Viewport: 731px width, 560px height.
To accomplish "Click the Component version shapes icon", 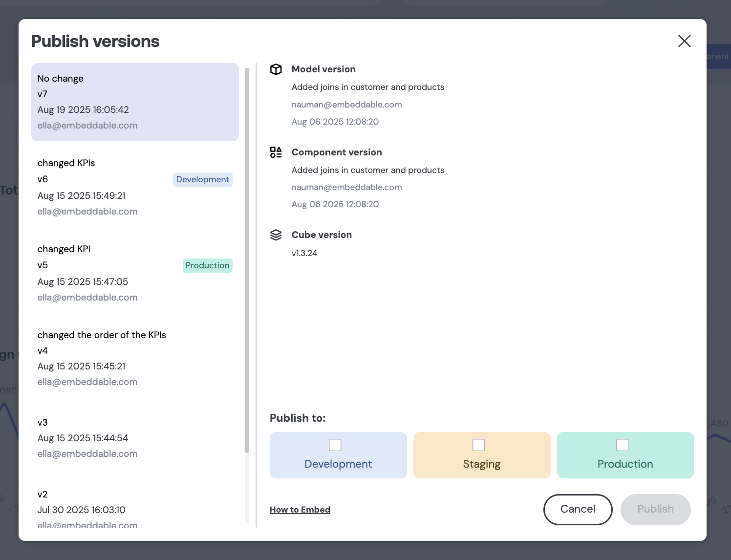I will (x=276, y=152).
